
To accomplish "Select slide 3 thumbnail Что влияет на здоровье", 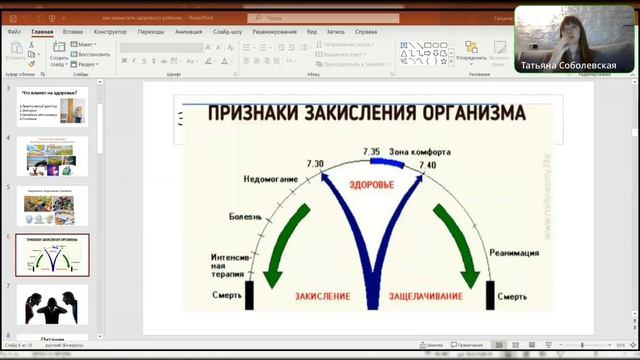I will pyautogui.click(x=52, y=107).
